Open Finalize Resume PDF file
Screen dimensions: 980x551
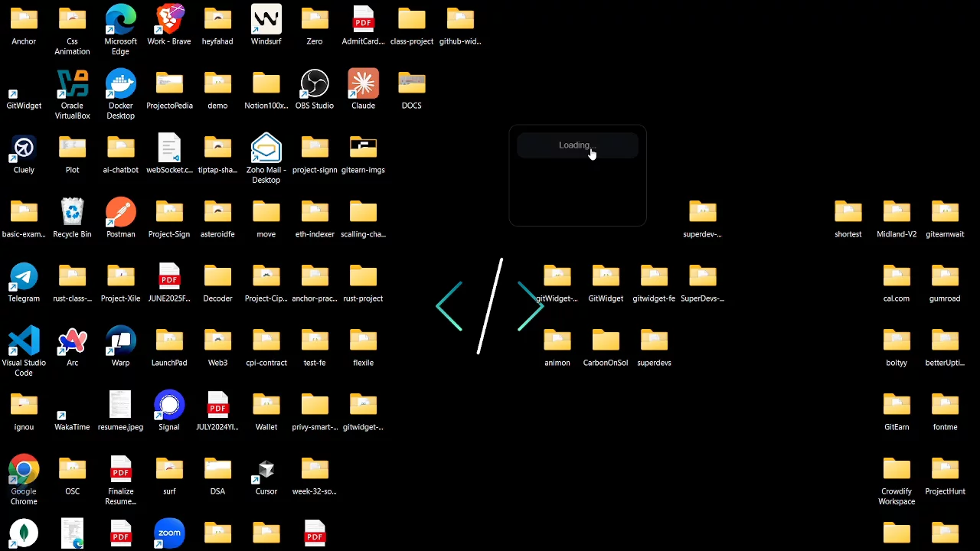(120, 470)
